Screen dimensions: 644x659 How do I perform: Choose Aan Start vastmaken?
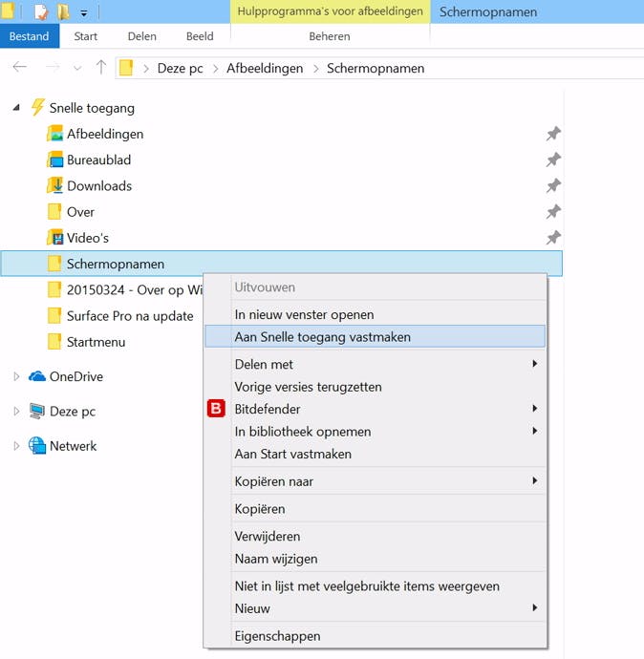[x=375, y=454]
